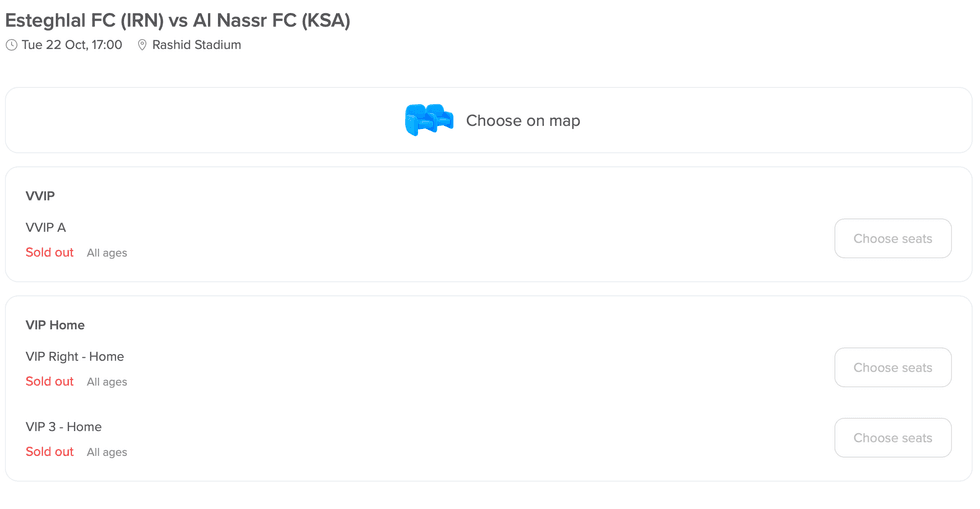Click the blue stadium seats icon

point(429,120)
